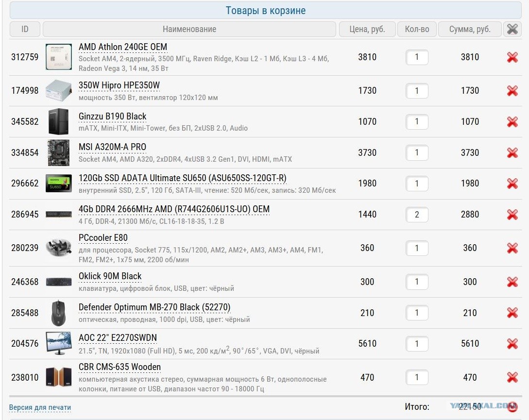Viewport: 529px width, 420px height.
Task: Open PCcooler E80 cooler thumbnail
Action: [59, 248]
